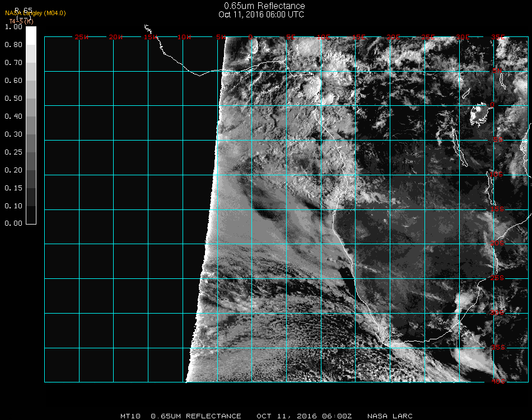Select the OCT 11, 2016 06:00Z footer text
This screenshot has height=420, width=532.
tap(304, 416)
